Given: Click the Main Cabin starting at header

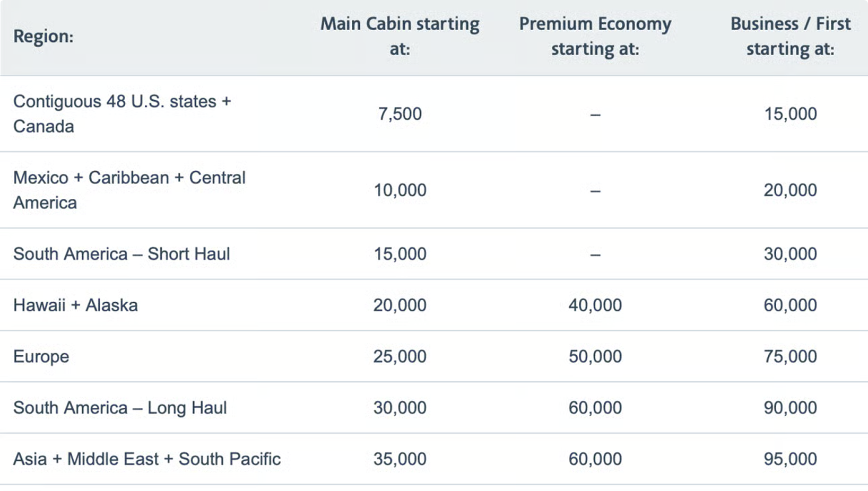Looking at the screenshot, I should (x=400, y=37).
